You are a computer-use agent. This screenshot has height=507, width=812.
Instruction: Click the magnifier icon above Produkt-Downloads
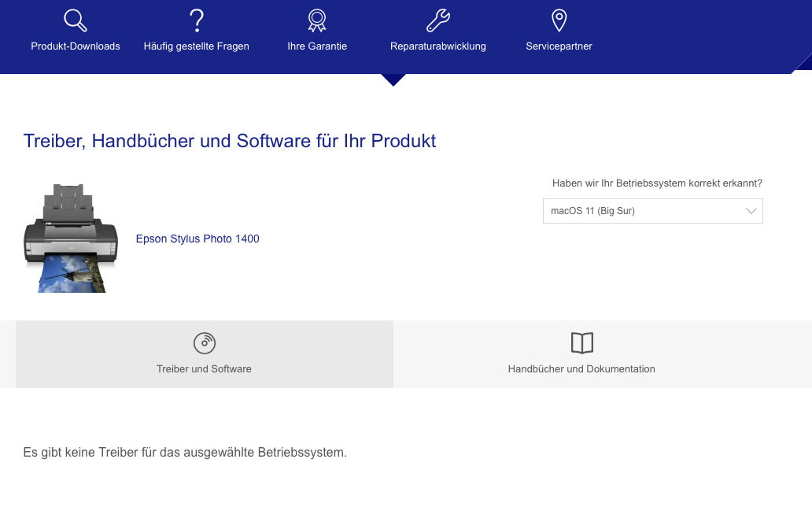pyautogui.click(x=75, y=20)
